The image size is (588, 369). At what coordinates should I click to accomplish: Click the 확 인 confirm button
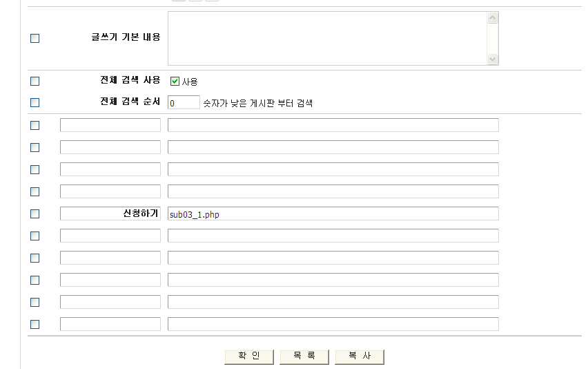point(248,356)
